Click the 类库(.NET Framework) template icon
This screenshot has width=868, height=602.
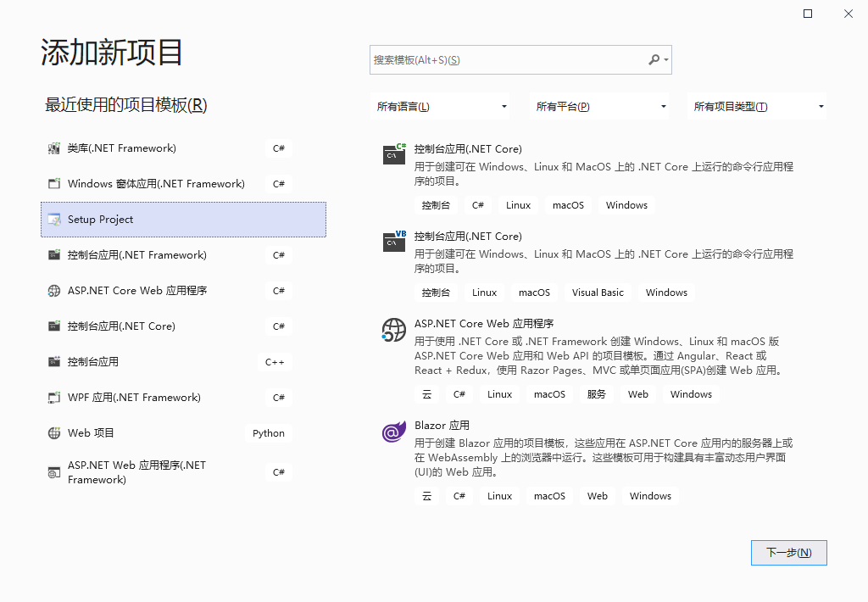point(53,148)
